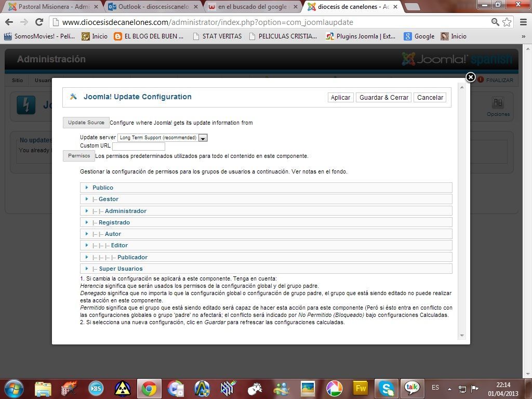Click the zoom magnifier icon in address bar
The width and height of the screenshot is (532, 399).
click(495, 22)
